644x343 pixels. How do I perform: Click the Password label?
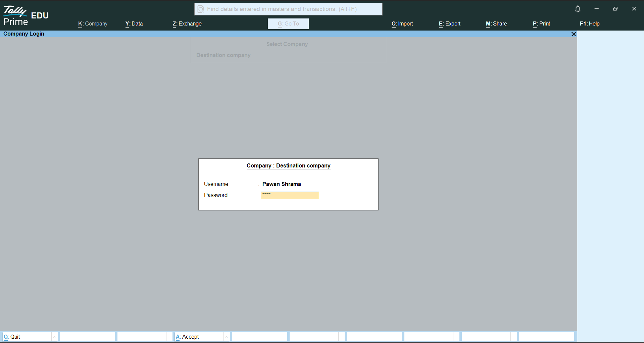pos(216,195)
